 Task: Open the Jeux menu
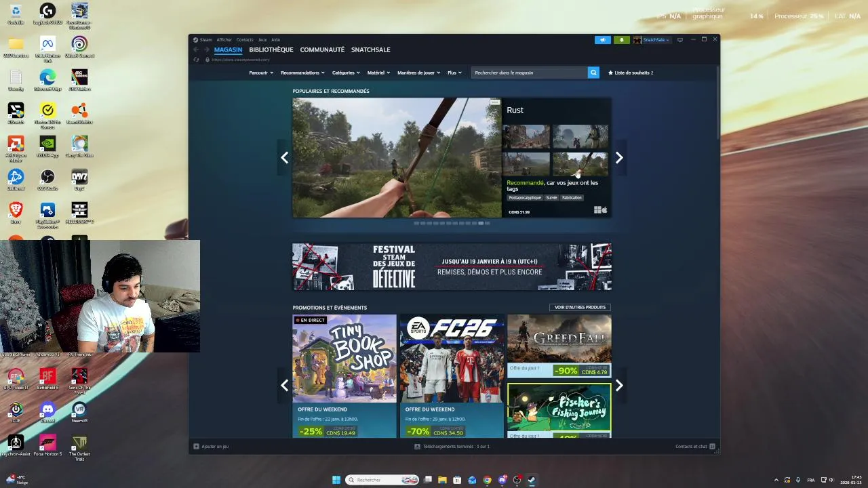262,40
